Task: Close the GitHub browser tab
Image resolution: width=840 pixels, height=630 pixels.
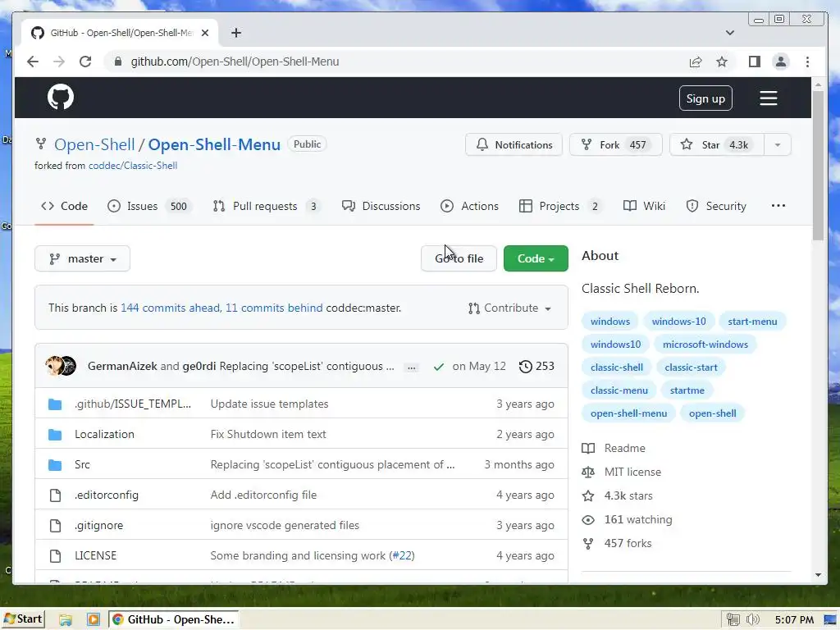Action: [x=204, y=33]
